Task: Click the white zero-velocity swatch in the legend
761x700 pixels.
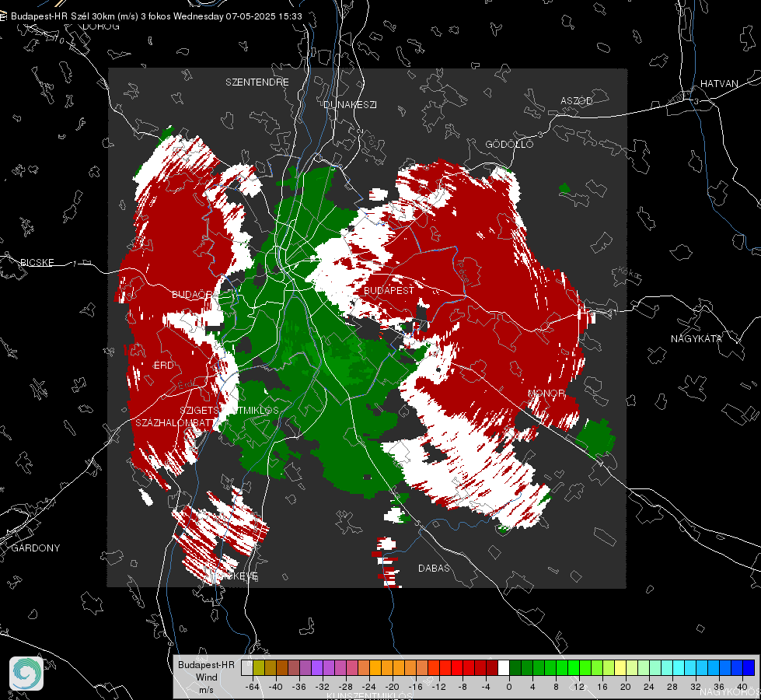Action: [x=504, y=668]
